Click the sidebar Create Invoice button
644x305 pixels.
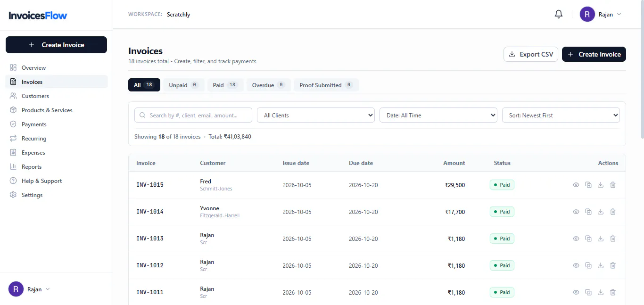56,45
